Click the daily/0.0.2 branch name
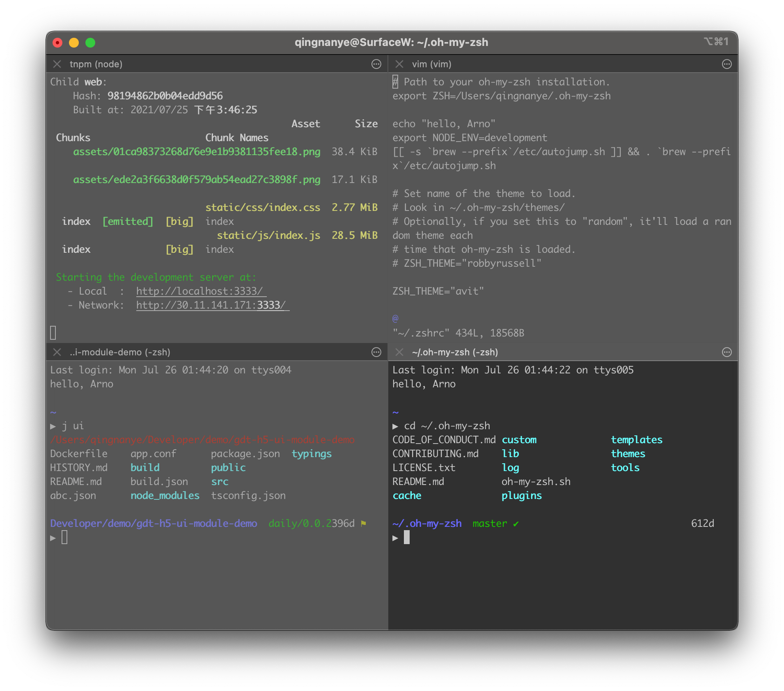The width and height of the screenshot is (784, 691). click(300, 524)
